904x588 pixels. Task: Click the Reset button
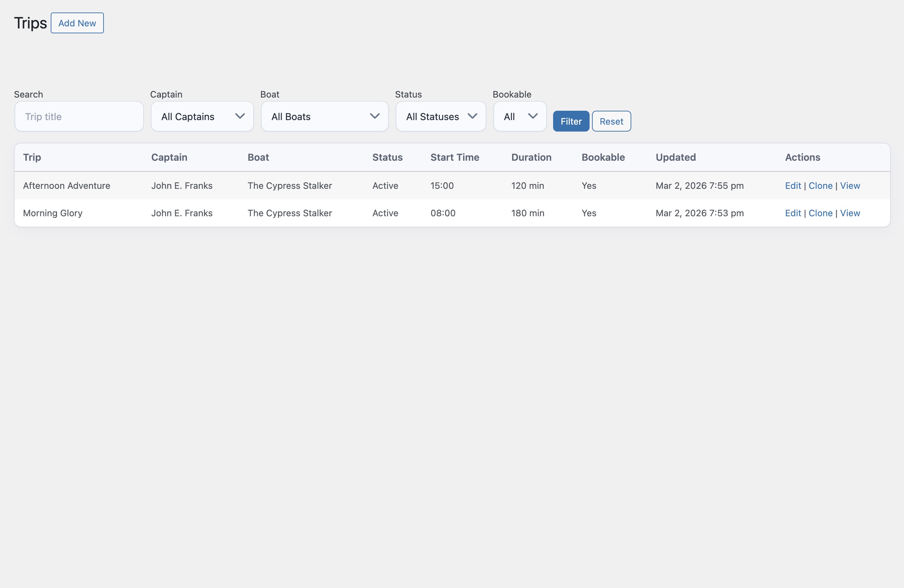(611, 121)
